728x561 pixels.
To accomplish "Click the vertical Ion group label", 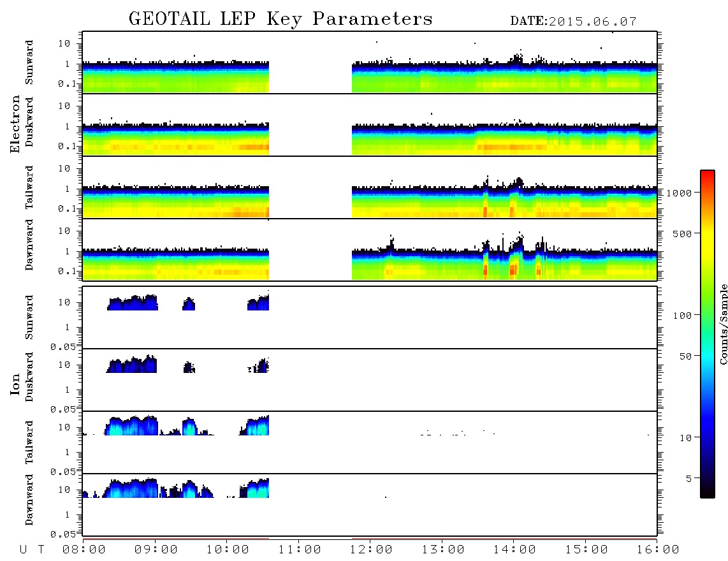I will point(15,384).
